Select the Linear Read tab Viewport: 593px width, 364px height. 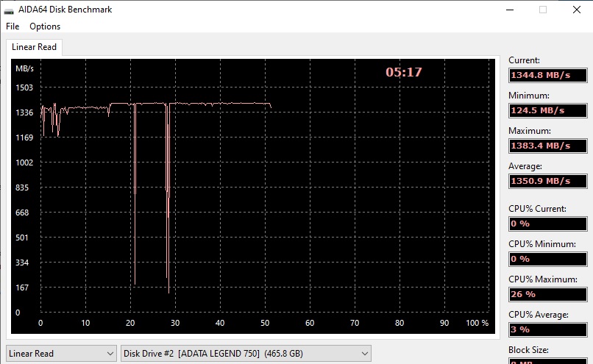(34, 47)
